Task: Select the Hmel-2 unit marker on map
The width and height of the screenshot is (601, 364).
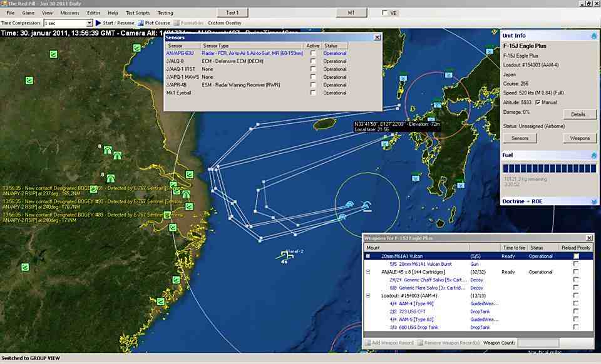Action: (x=284, y=255)
